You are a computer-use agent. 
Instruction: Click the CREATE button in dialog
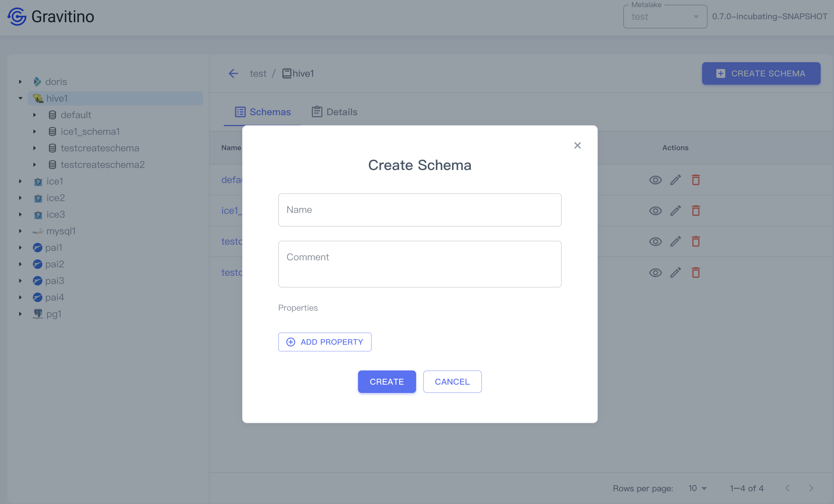tap(386, 381)
